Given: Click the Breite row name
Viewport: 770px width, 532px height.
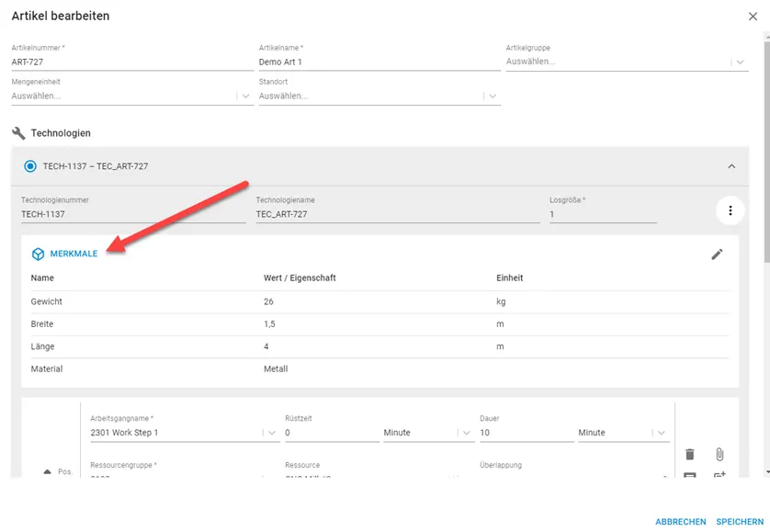Looking at the screenshot, I should [x=42, y=324].
